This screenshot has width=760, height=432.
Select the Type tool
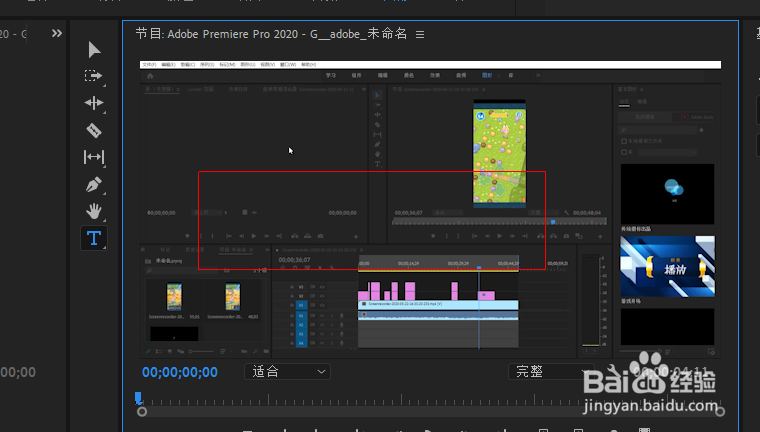coord(94,238)
